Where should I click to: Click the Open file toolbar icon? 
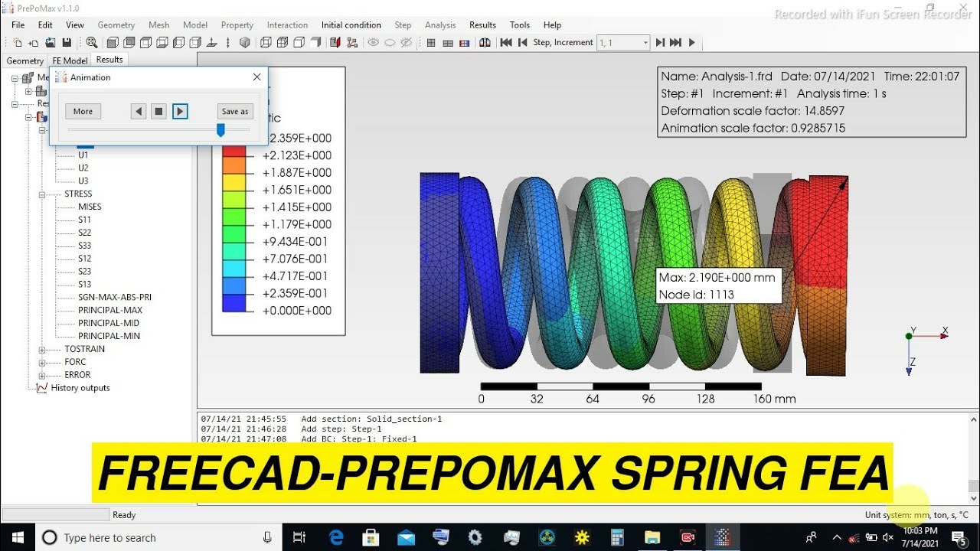(x=50, y=43)
